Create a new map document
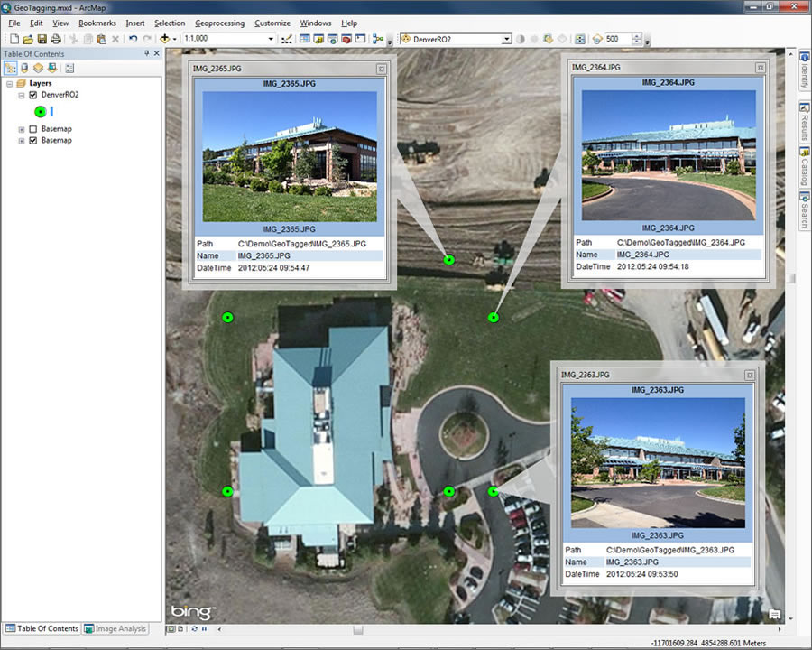The image size is (812, 650). 14,39
